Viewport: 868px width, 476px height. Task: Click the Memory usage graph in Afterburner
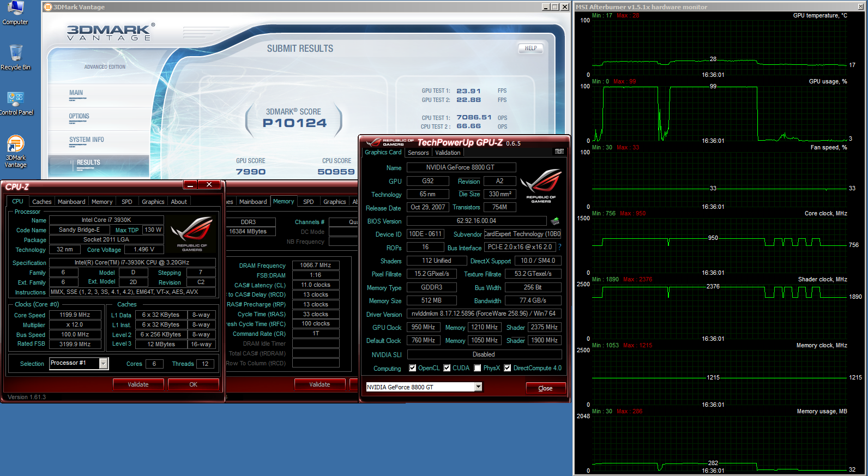tap(720, 443)
